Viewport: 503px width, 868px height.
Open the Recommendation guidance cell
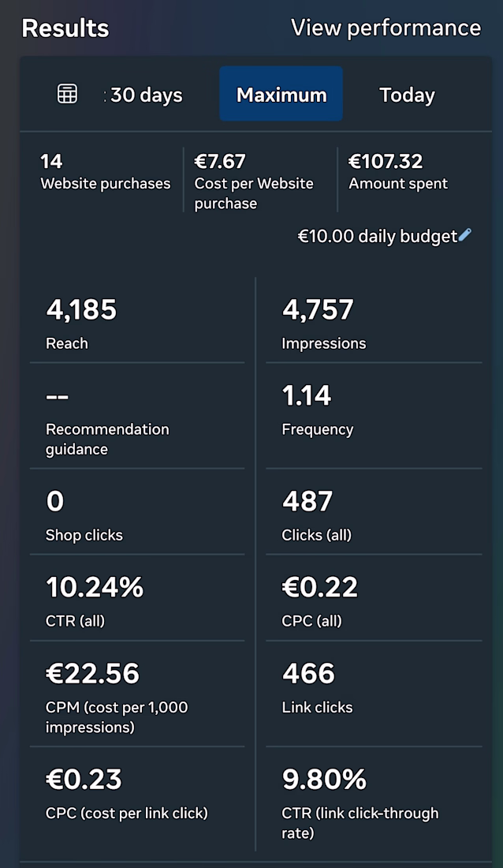click(137, 417)
